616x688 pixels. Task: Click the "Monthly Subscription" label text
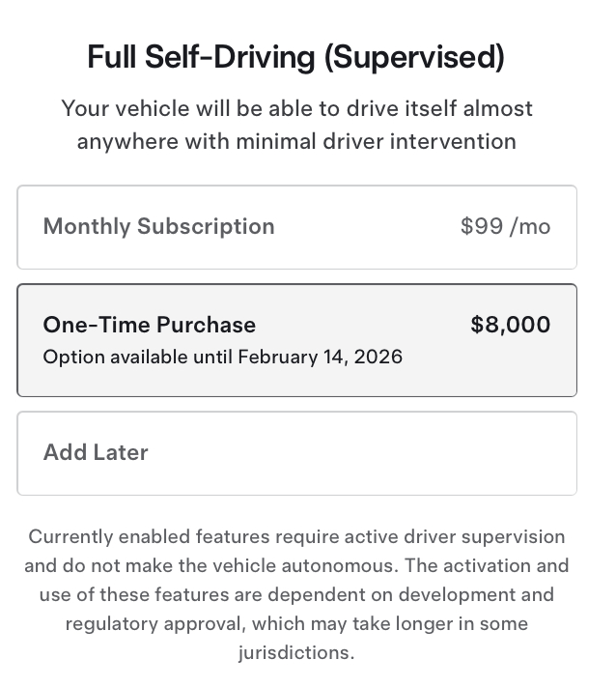pyautogui.click(x=158, y=227)
